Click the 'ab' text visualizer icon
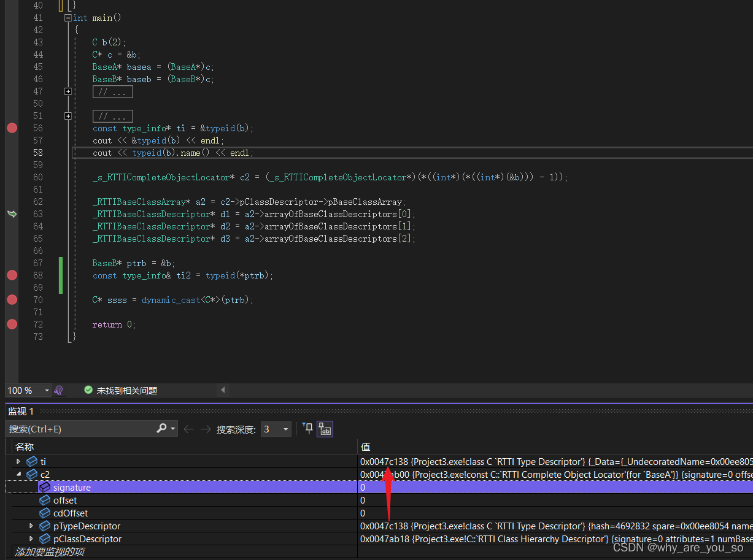The width and height of the screenshot is (753, 560). [325, 429]
